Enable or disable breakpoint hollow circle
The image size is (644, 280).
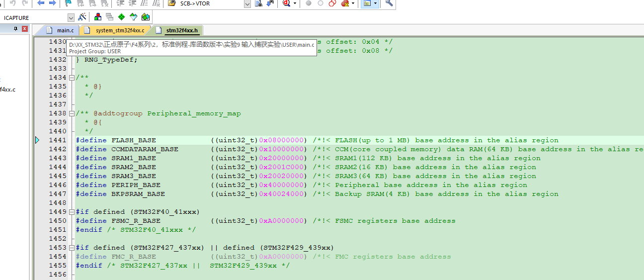click(321, 3)
